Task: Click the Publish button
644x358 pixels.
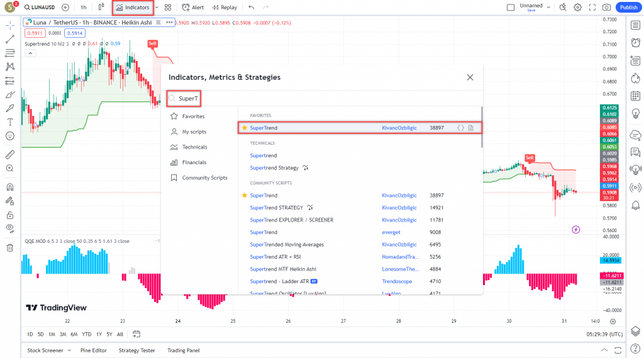Action: click(628, 8)
